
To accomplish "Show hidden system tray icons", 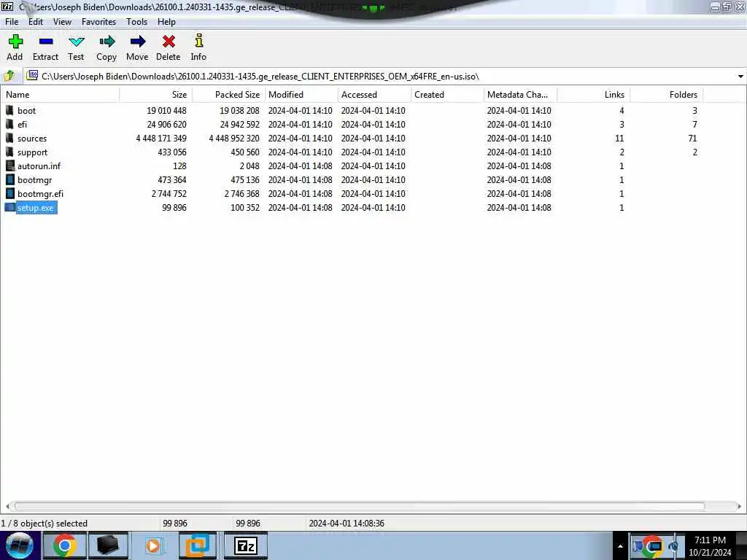I will [x=620, y=546].
